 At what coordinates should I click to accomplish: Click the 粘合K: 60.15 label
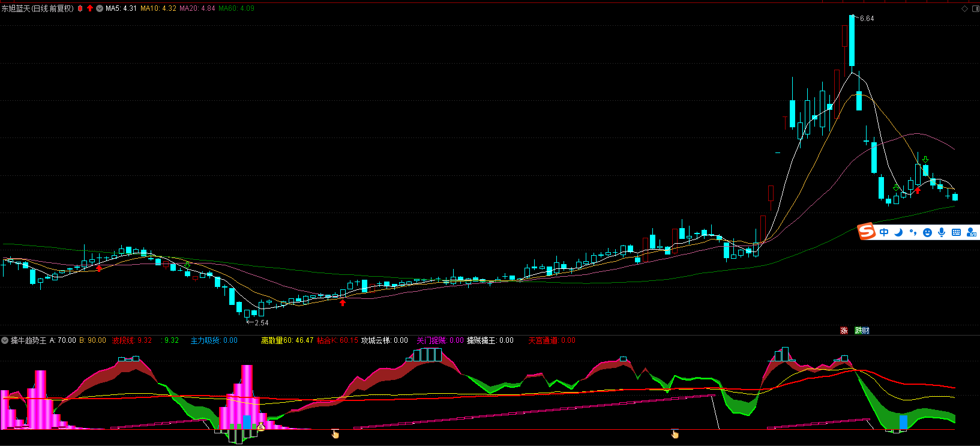pos(337,340)
